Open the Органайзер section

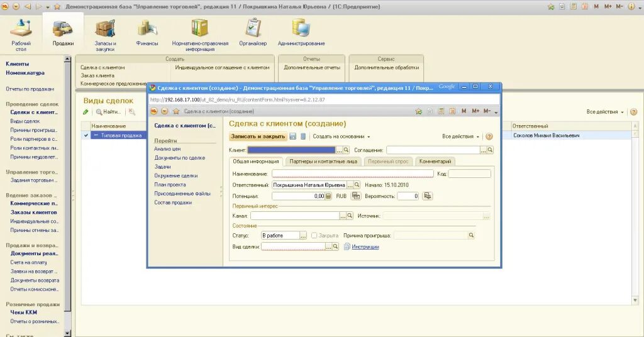(253, 33)
